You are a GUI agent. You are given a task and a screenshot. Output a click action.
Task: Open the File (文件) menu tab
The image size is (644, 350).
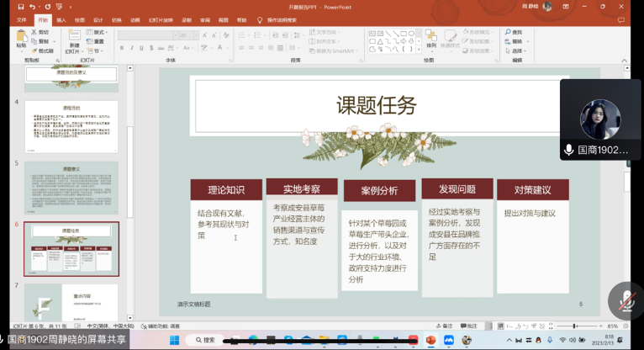pyautogui.click(x=22, y=19)
